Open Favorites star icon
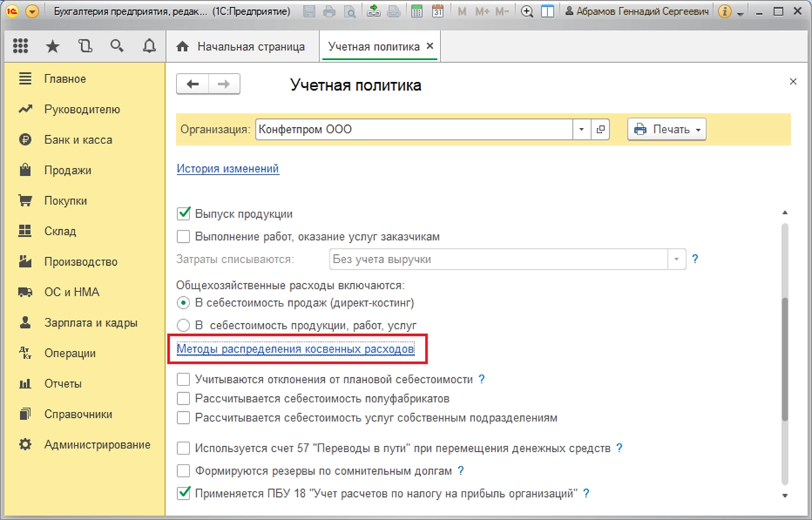The height and width of the screenshot is (520, 812). click(52, 46)
